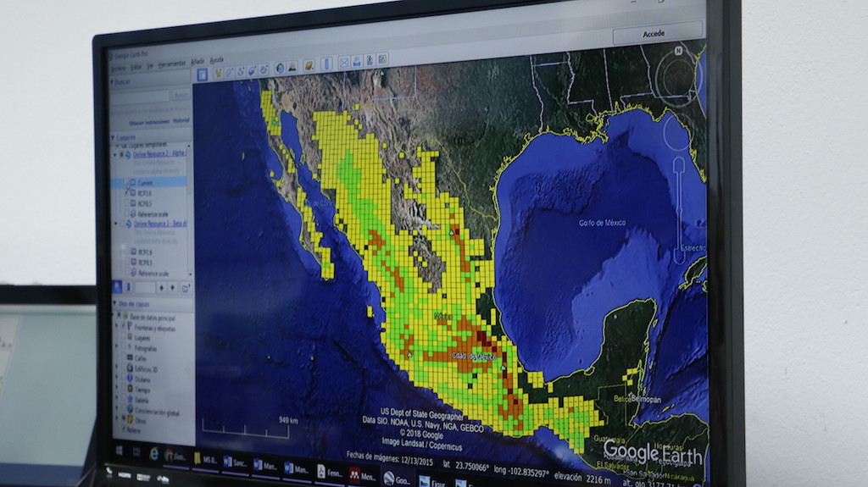Move item up with the up arrow

(x=161, y=288)
